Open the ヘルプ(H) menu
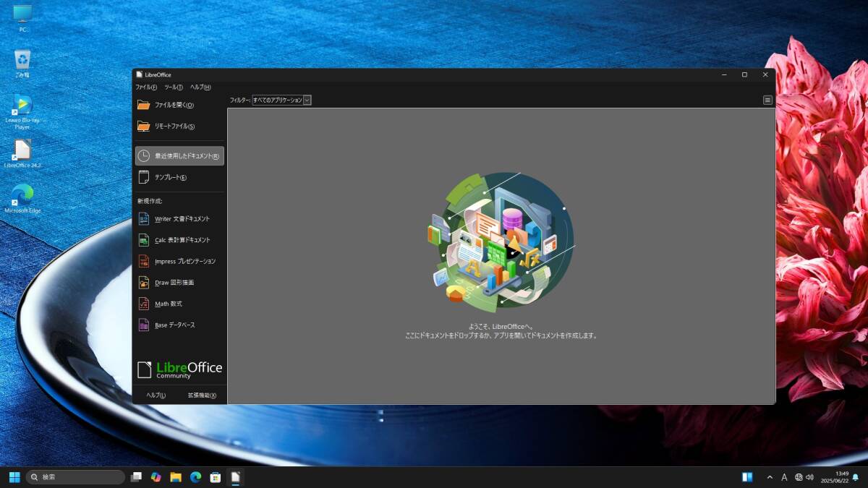 [x=200, y=87]
